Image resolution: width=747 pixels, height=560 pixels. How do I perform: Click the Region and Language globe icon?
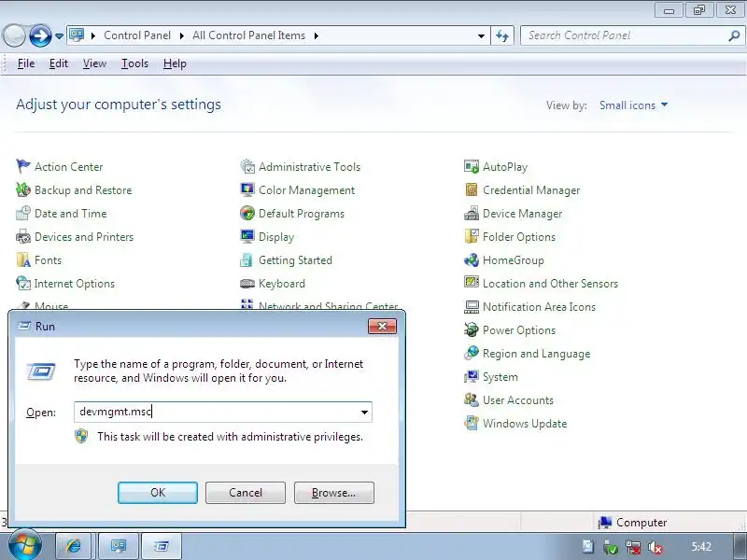click(472, 353)
